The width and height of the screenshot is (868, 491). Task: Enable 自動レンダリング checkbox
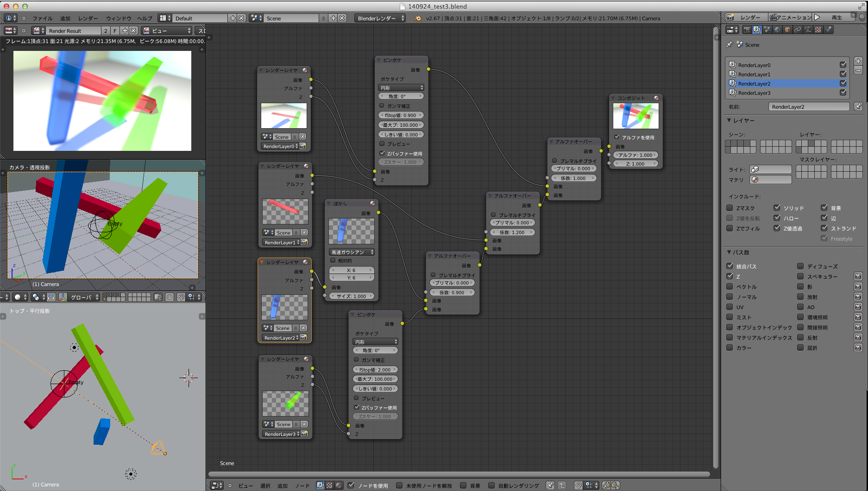(x=491, y=485)
